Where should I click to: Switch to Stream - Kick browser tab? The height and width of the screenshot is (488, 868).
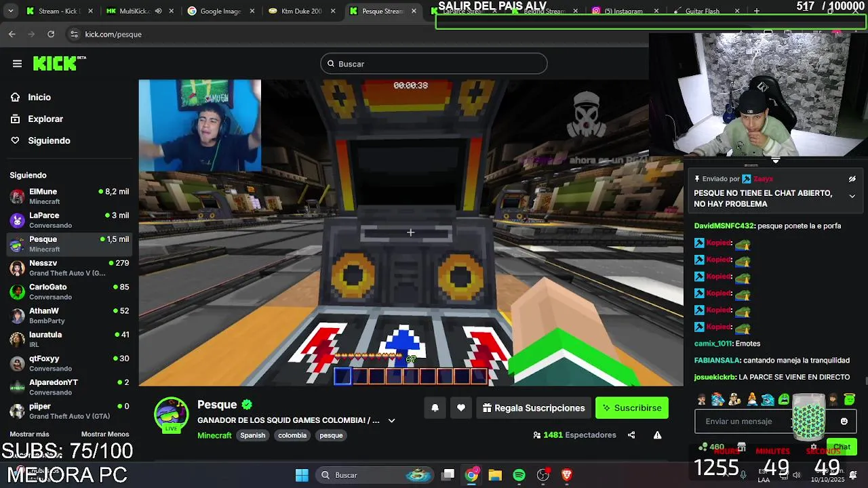58,11
